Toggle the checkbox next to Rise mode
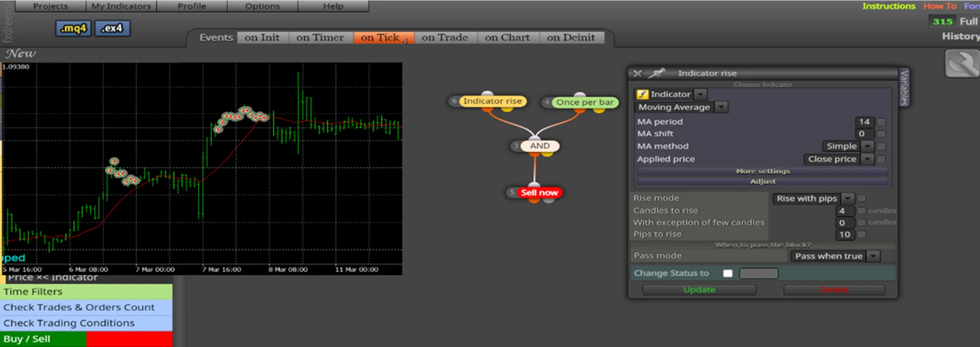 pos(862,198)
